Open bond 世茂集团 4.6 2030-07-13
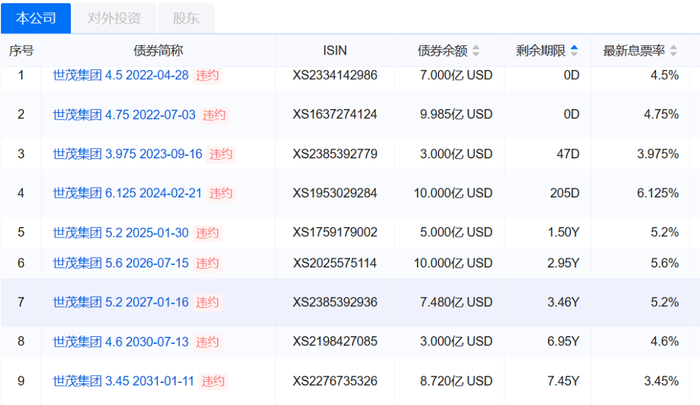This screenshot has height=405, width=700. click(121, 342)
